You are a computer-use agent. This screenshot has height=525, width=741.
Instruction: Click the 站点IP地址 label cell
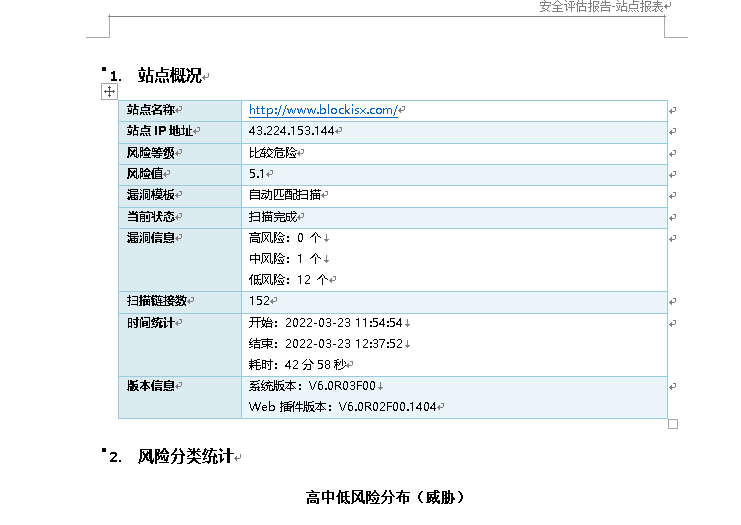(180, 132)
